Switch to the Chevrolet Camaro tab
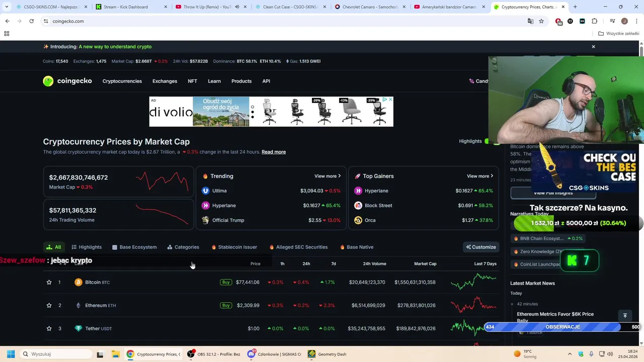This screenshot has height=362, width=644. 370,7
